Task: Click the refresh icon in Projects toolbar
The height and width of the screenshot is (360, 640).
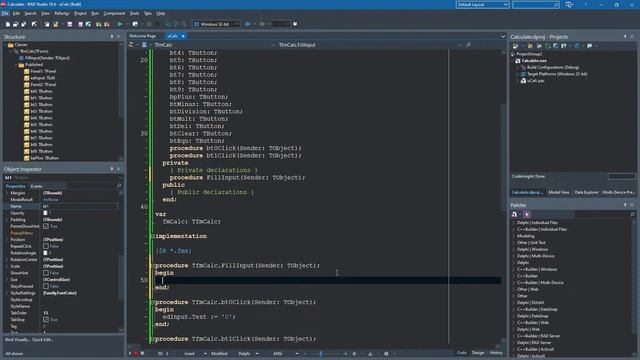Action: point(548,46)
